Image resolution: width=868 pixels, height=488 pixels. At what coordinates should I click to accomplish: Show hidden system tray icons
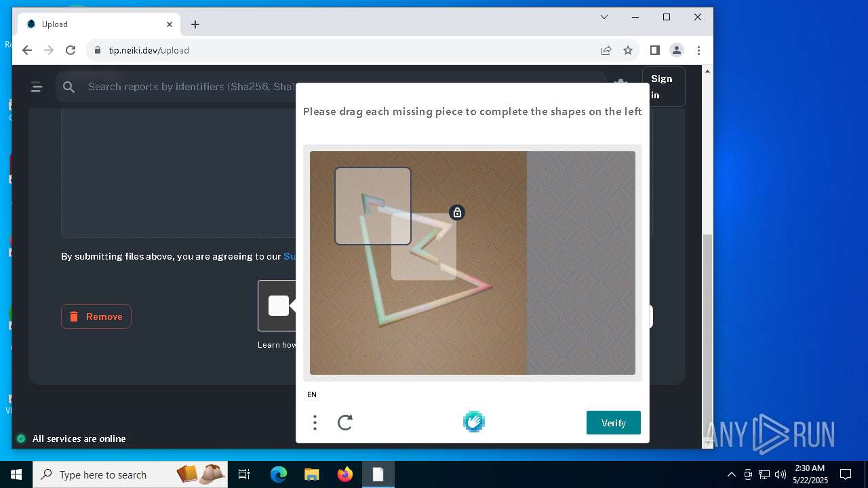[x=731, y=474]
